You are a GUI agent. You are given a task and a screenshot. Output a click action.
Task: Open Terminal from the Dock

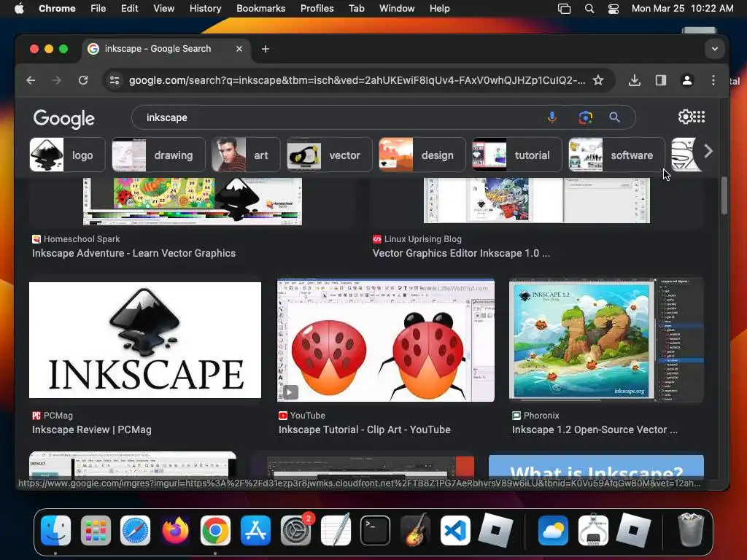[376, 531]
